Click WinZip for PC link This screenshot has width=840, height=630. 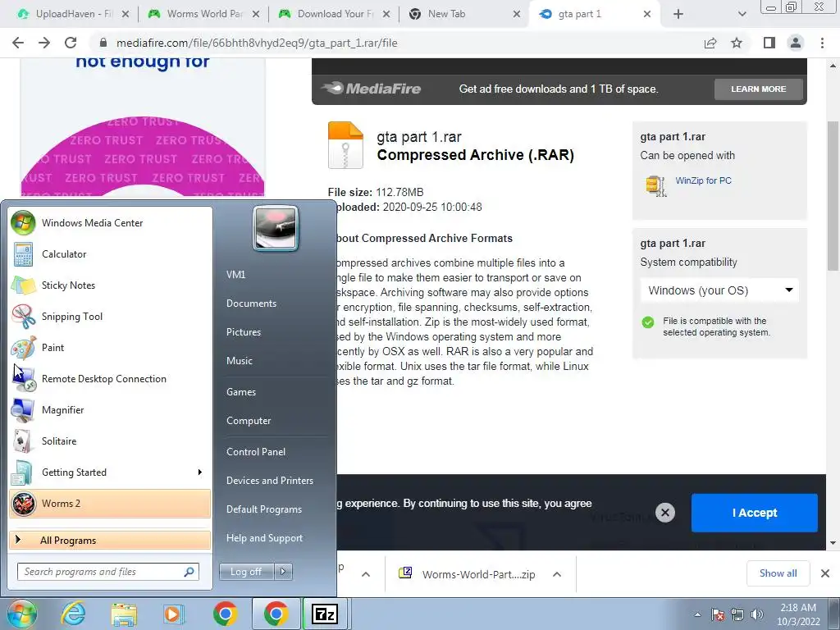coord(703,180)
